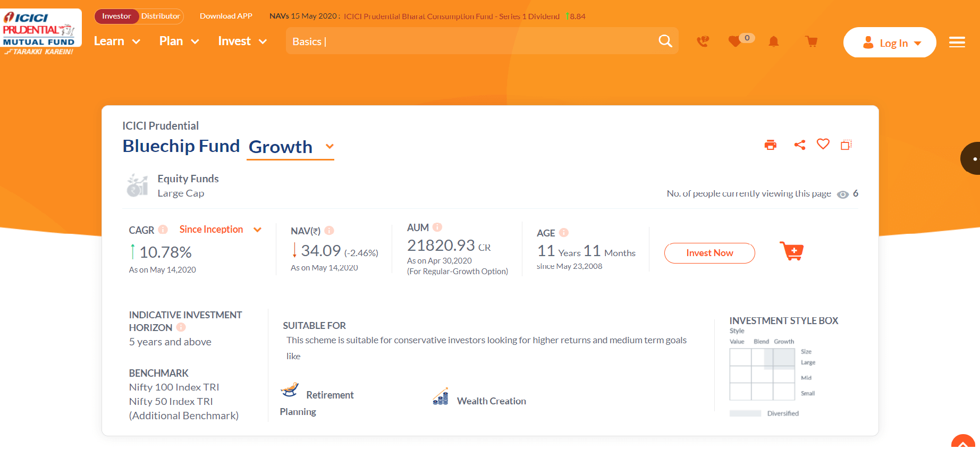This screenshot has height=449, width=980.
Task: Open the hamburger menu icon
Action: click(x=957, y=42)
